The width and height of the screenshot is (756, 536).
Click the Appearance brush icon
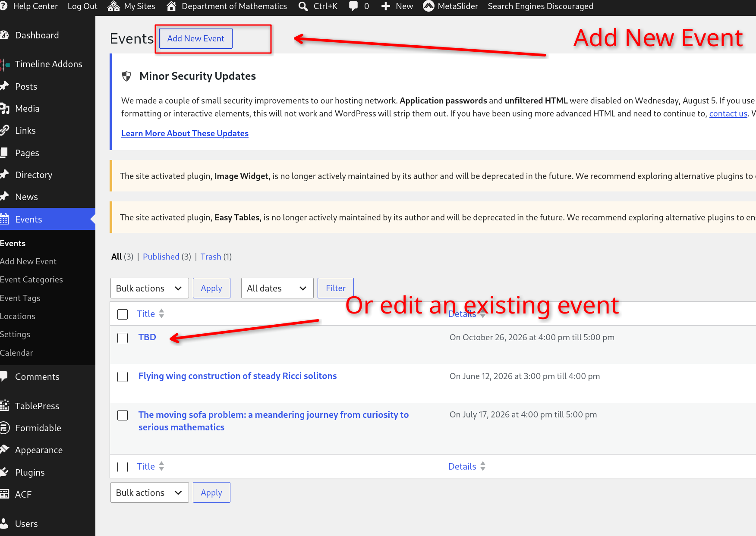pos(4,450)
